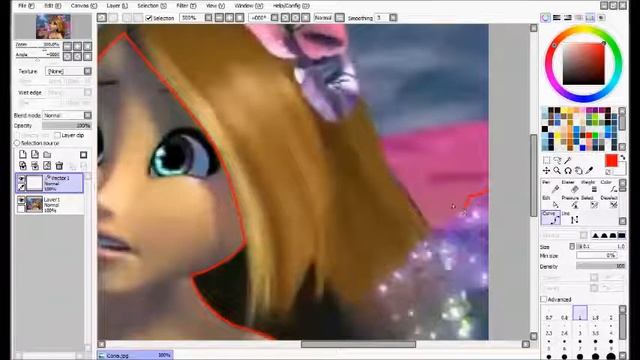640x360 pixels.
Task: Adjust the layer Opacity slider
Action: pyautogui.click(x=66, y=125)
